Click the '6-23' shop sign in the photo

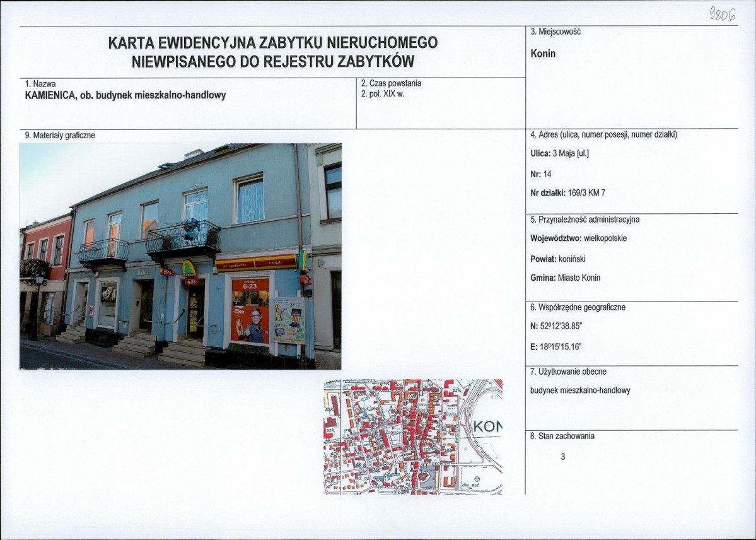[x=250, y=286]
